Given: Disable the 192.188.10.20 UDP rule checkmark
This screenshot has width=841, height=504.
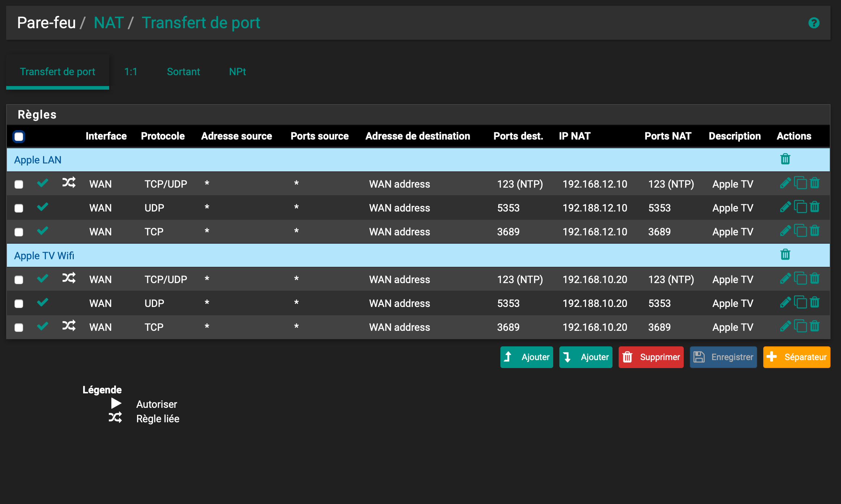Looking at the screenshot, I should 43,302.
